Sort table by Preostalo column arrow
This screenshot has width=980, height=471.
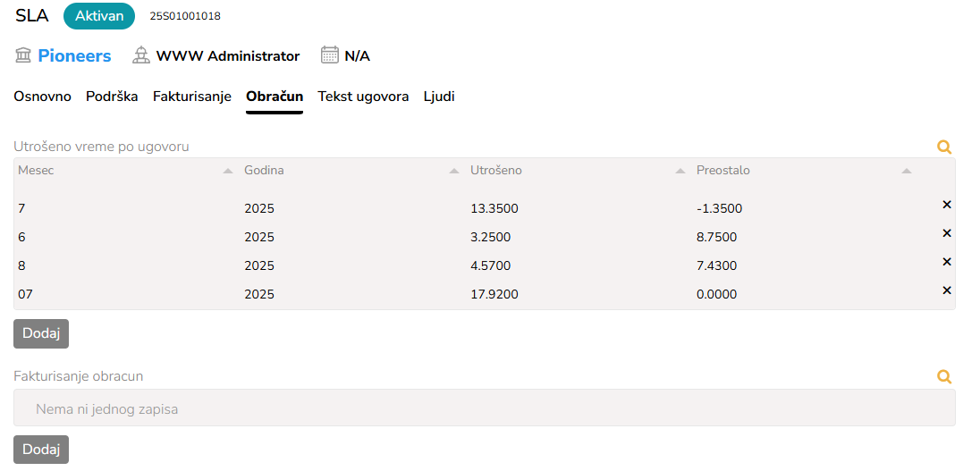coord(907,171)
